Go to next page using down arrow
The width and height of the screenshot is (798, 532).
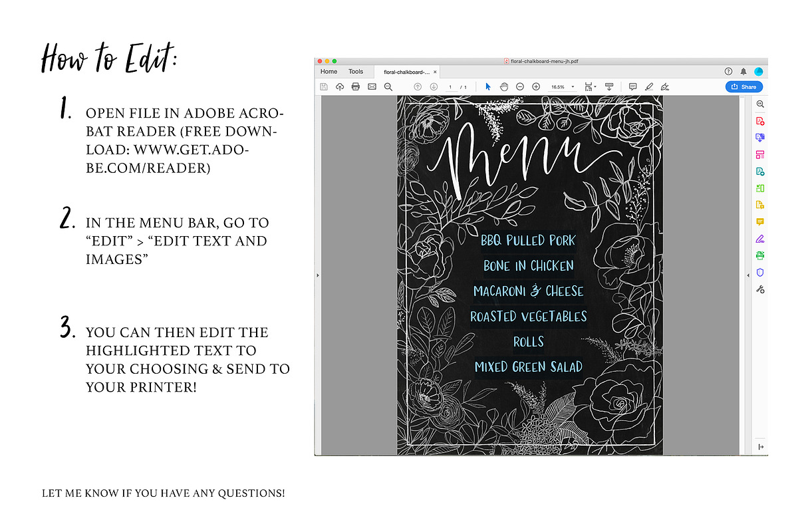[434, 86]
